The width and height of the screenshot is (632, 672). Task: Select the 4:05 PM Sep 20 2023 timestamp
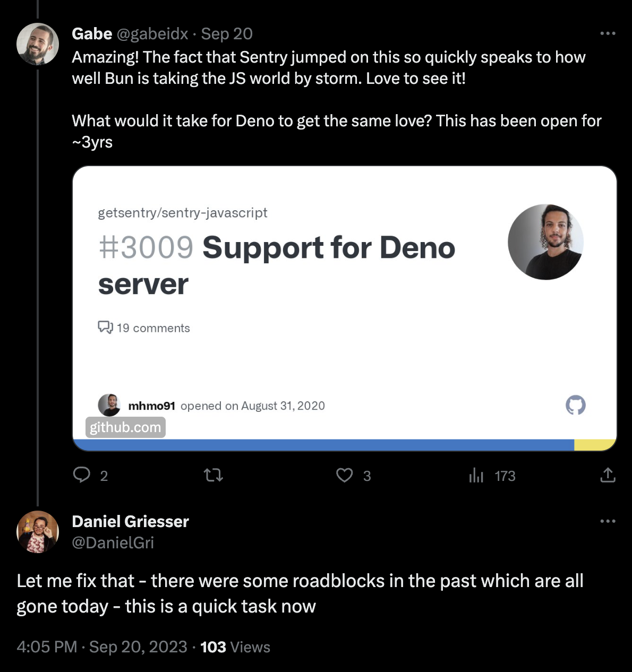[101, 647]
